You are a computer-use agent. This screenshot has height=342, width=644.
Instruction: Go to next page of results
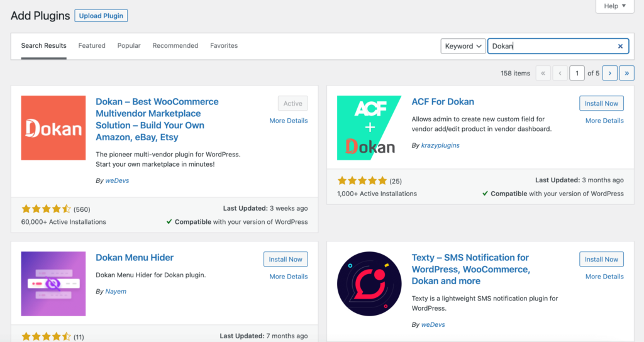coord(609,73)
